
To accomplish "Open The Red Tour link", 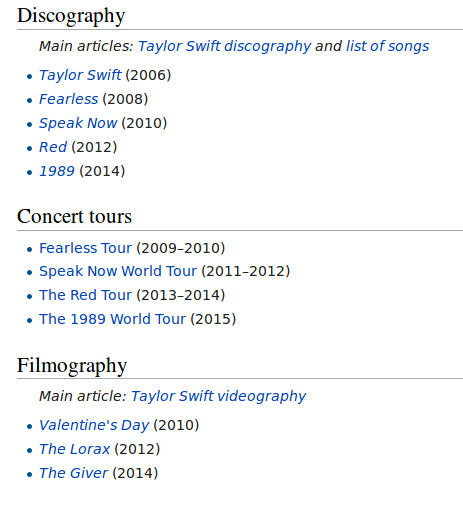I will [x=86, y=295].
